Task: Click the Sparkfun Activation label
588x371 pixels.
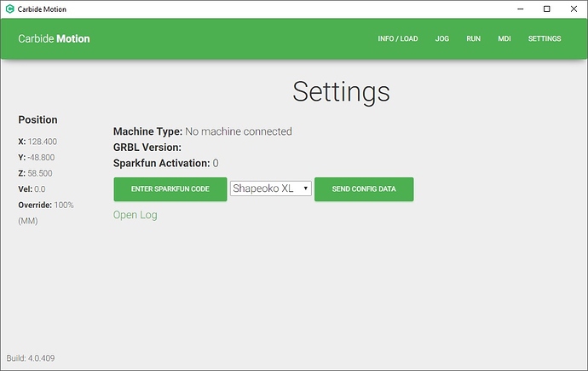Action: point(162,163)
